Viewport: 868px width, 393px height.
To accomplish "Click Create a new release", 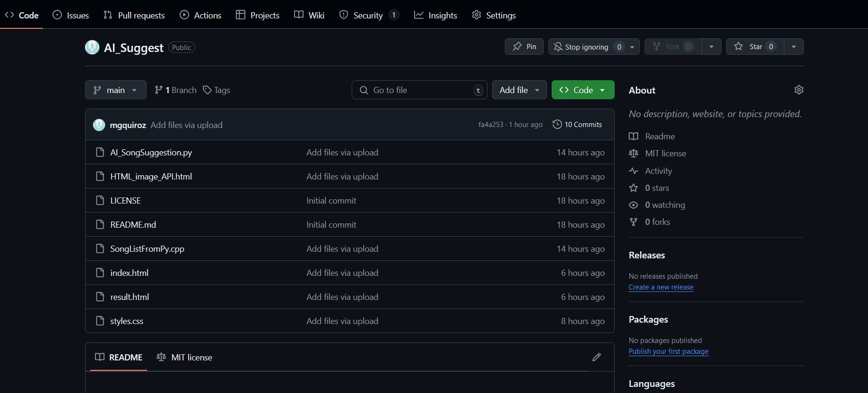I will (661, 287).
